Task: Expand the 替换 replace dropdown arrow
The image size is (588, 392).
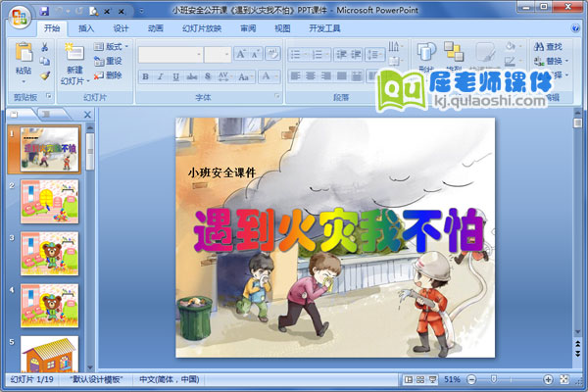Action: click(566, 61)
